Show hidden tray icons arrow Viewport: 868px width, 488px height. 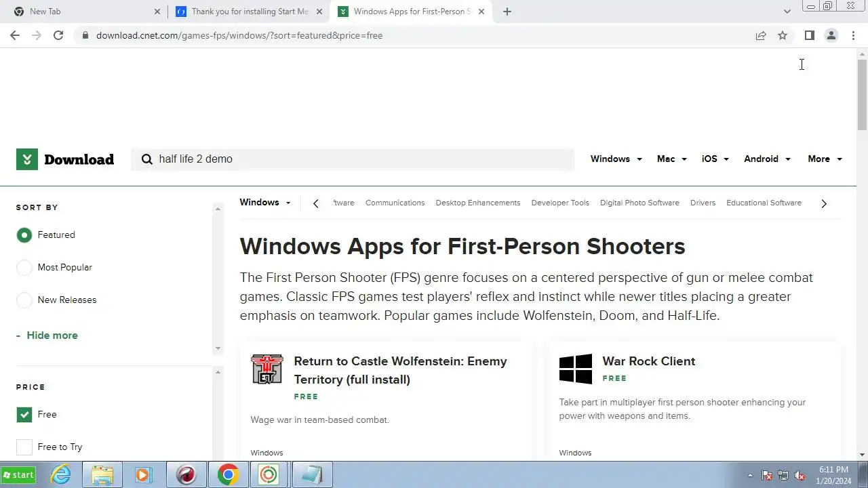[750, 475]
